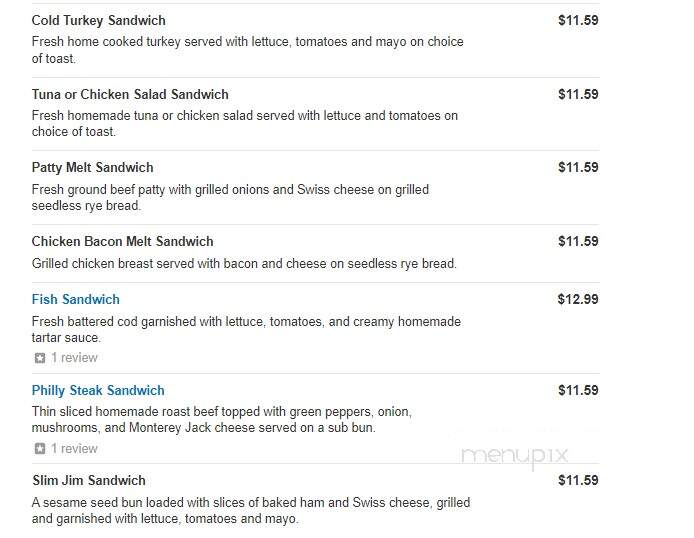The width and height of the screenshot is (694, 538).
Task: Click the Slim Jim Sandwich price
Action: [x=578, y=480]
